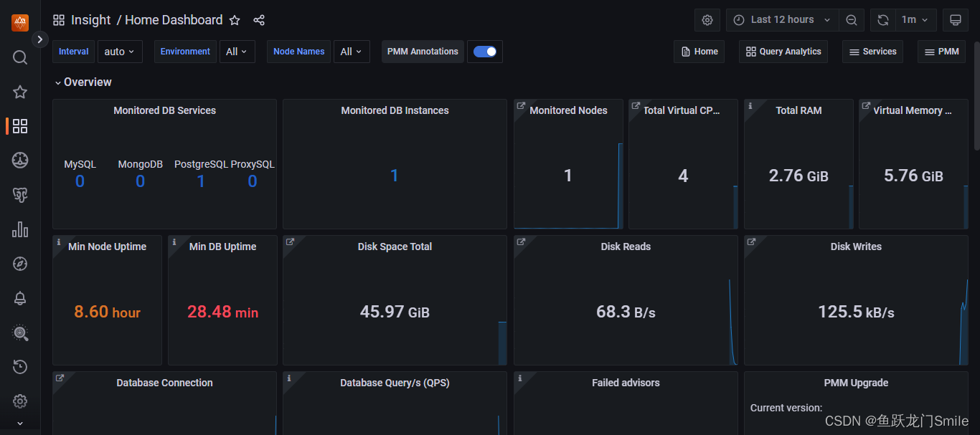Open the Advisors magnifier icon in sidebar
980x435 pixels.
coord(20,333)
